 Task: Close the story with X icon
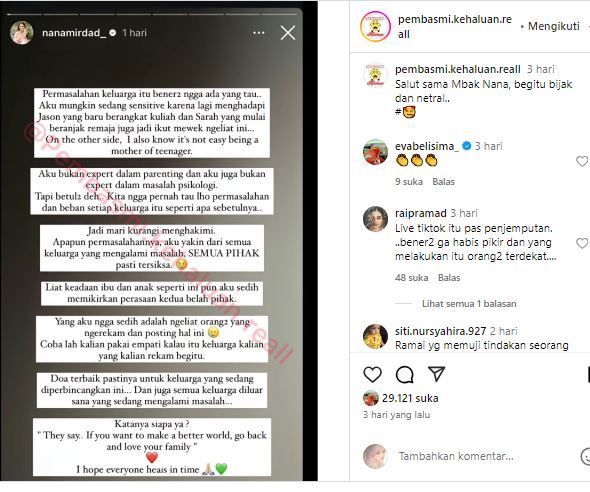pos(288,33)
